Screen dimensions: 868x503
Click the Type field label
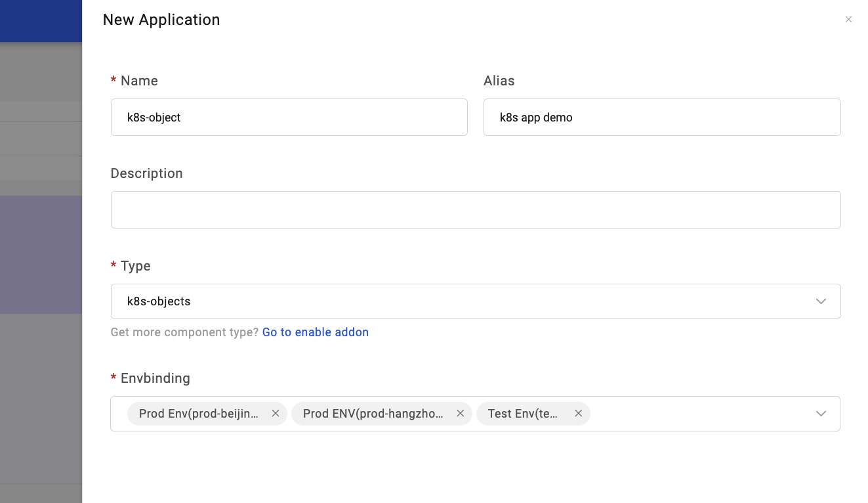tap(135, 266)
